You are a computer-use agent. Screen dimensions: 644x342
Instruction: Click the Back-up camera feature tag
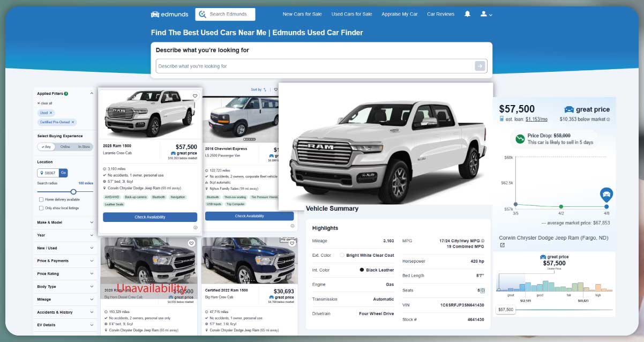tap(136, 197)
